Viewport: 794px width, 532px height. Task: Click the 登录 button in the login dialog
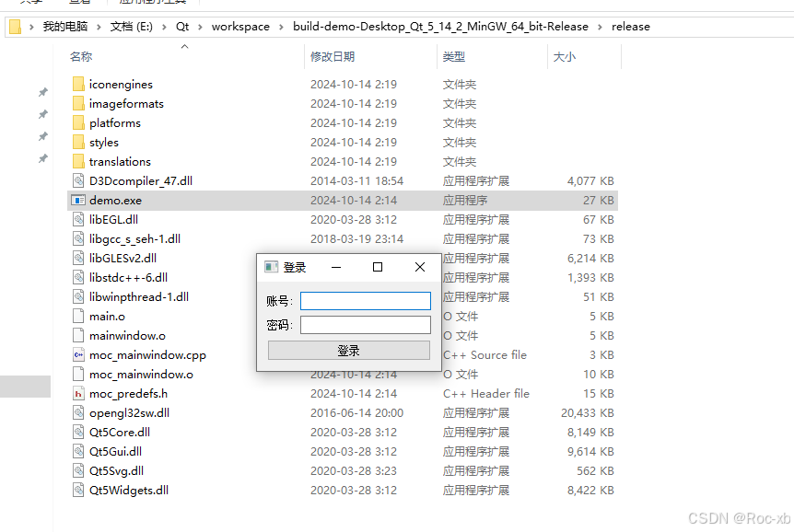coord(349,351)
